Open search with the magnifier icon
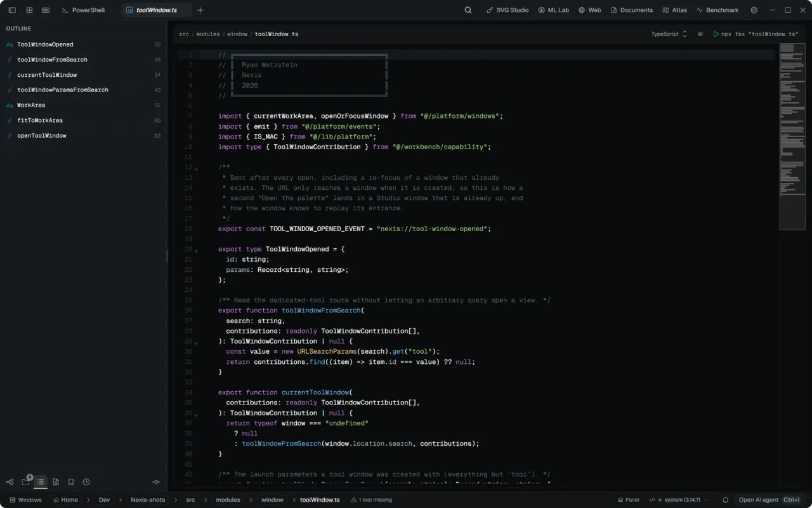The height and width of the screenshot is (508, 812). click(x=468, y=10)
